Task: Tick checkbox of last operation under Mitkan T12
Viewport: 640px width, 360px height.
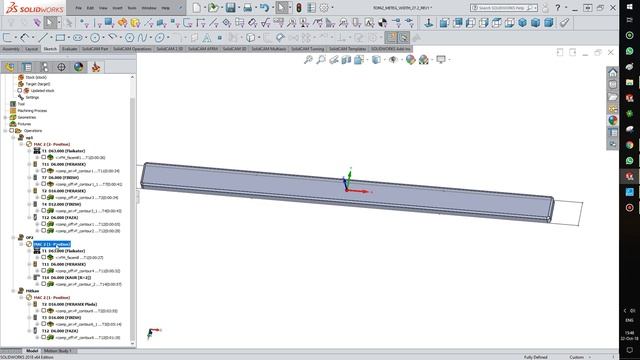Action: (x=44, y=338)
